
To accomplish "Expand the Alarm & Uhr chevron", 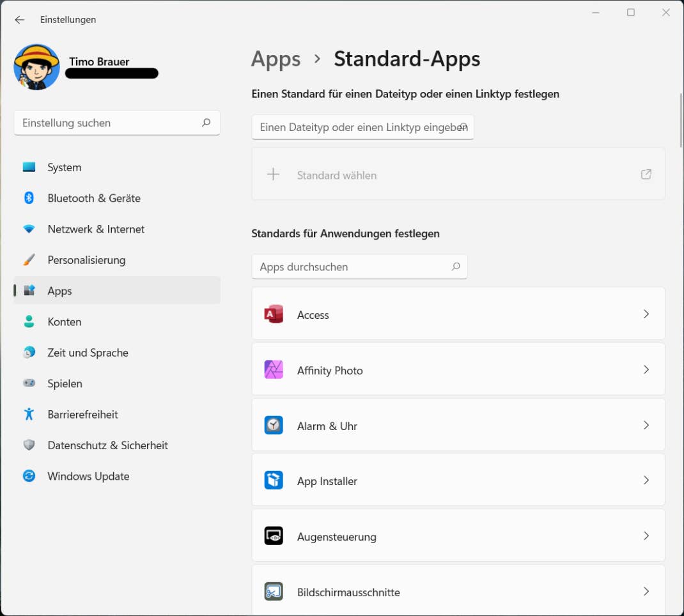I will pyautogui.click(x=646, y=425).
